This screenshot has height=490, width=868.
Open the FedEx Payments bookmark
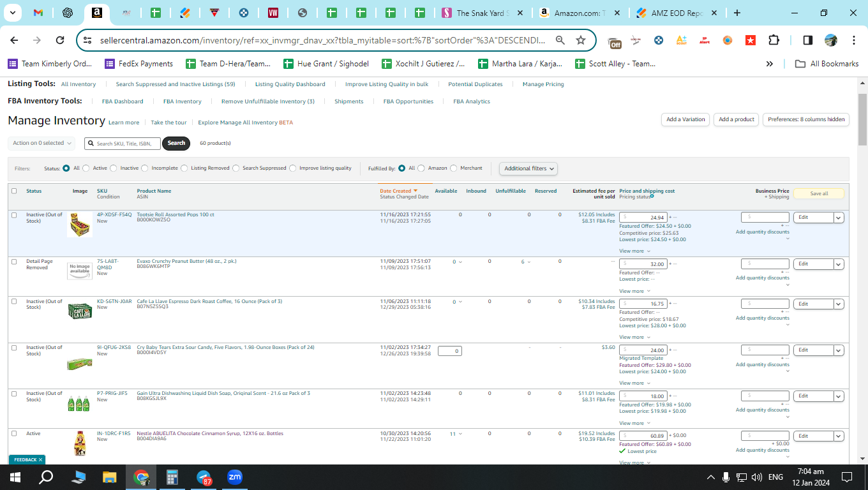click(x=139, y=64)
